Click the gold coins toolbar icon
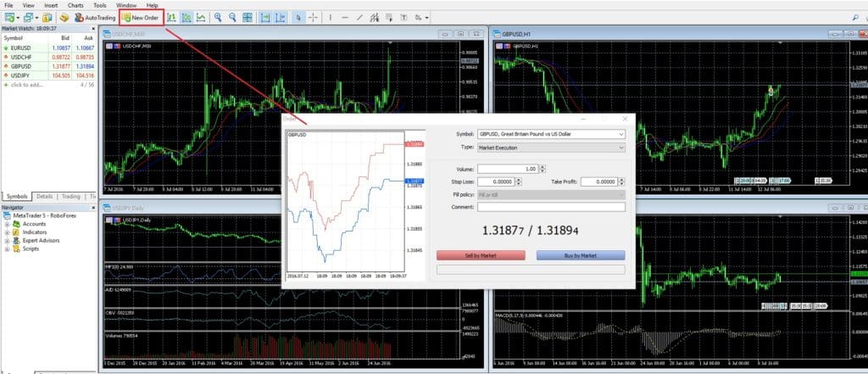The width and height of the screenshot is (868, 374). pos(64,18)
